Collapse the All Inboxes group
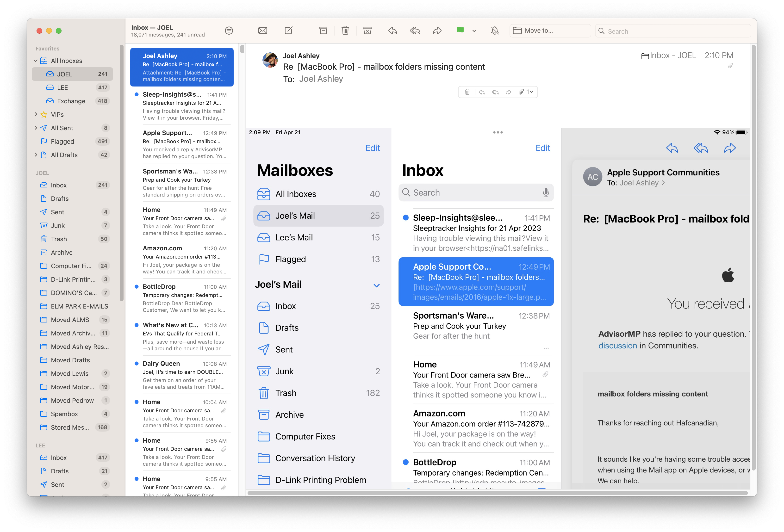The image size is (784, 532). [35, 61]
